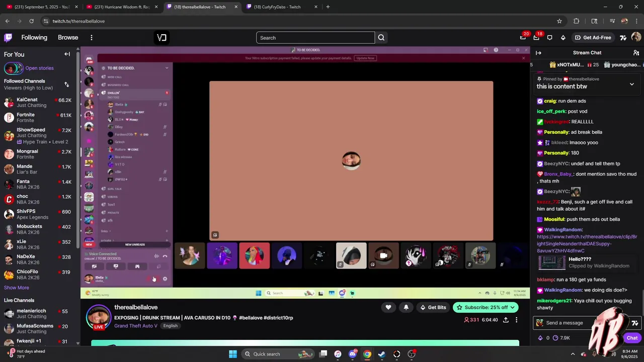Open Steam from the Windows taskbar
The height and width of the screenshot is (362, 644).
[x=382, y=354]
